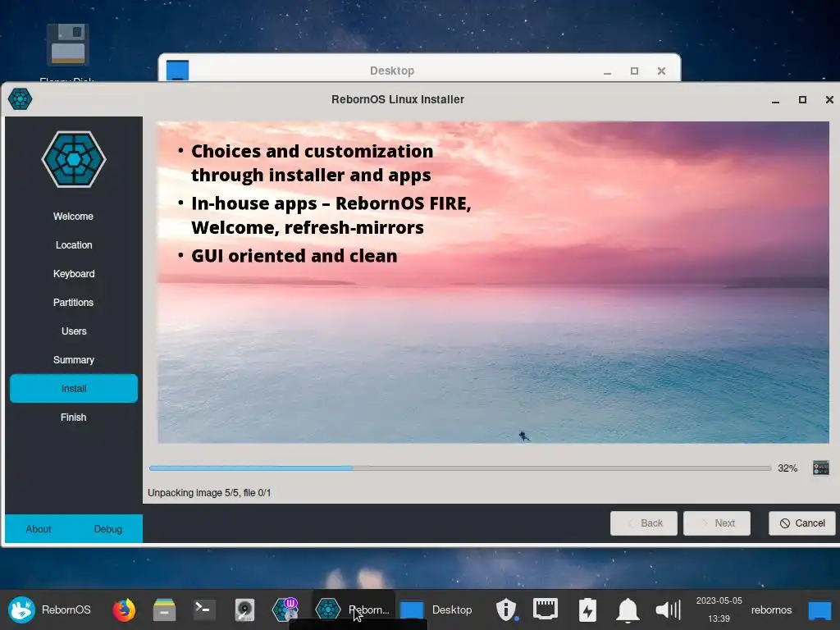Open battery power tray icon
The height and width of the screenshot is (630, 840).
587,609
